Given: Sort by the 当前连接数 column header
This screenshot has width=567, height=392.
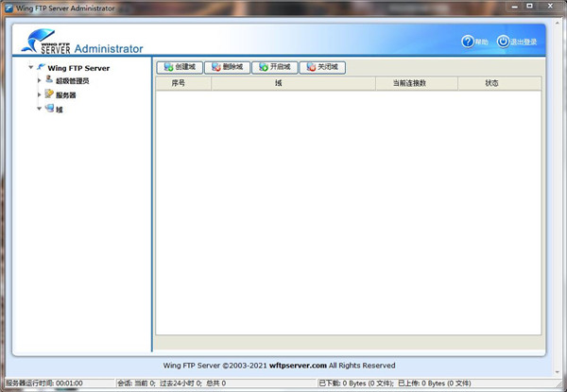Looking at the screenshot, I should pos(416,84).
